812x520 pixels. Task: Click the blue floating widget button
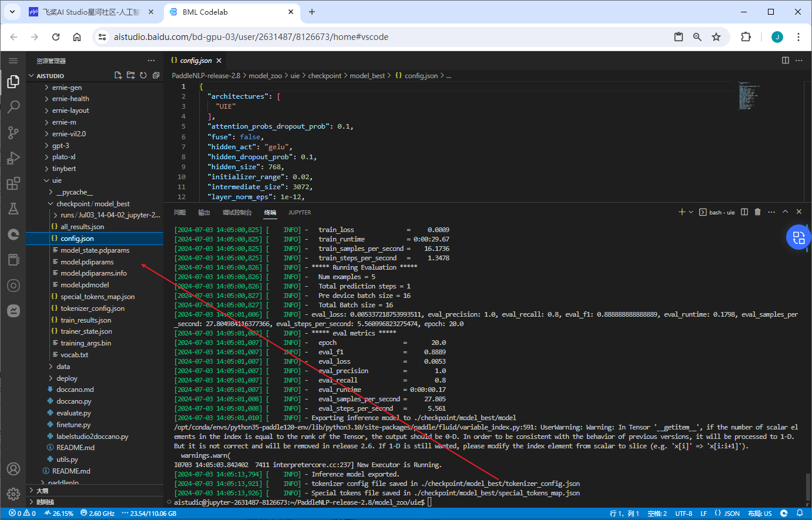798,237
